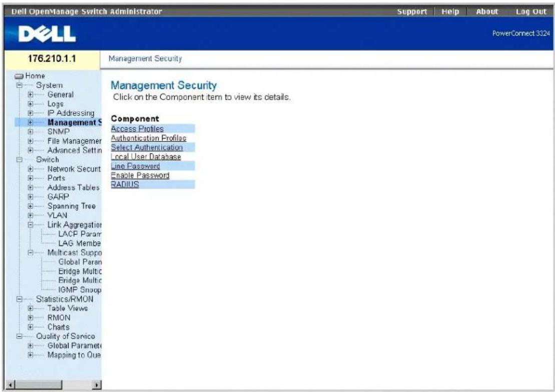555x392 pixels.
Task: Select Home in the navigation tree
Action: [x=35, y=76]
